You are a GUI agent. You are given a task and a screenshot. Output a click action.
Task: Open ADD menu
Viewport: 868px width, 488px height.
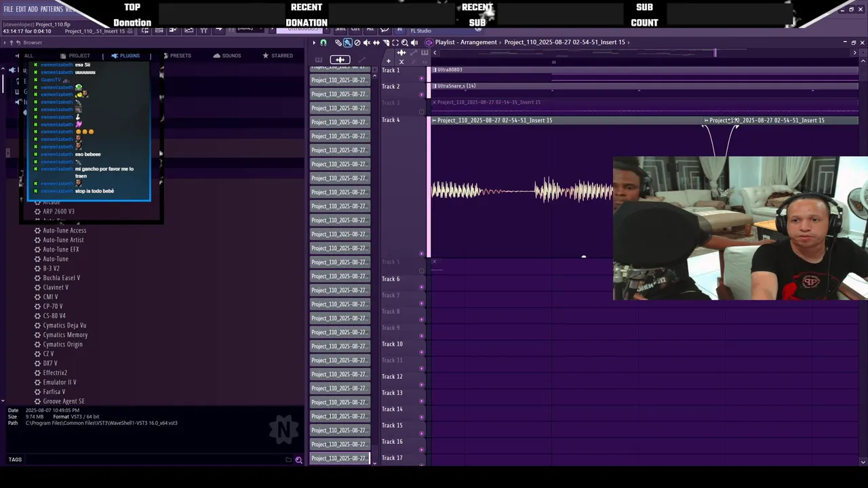pos(33,9)
